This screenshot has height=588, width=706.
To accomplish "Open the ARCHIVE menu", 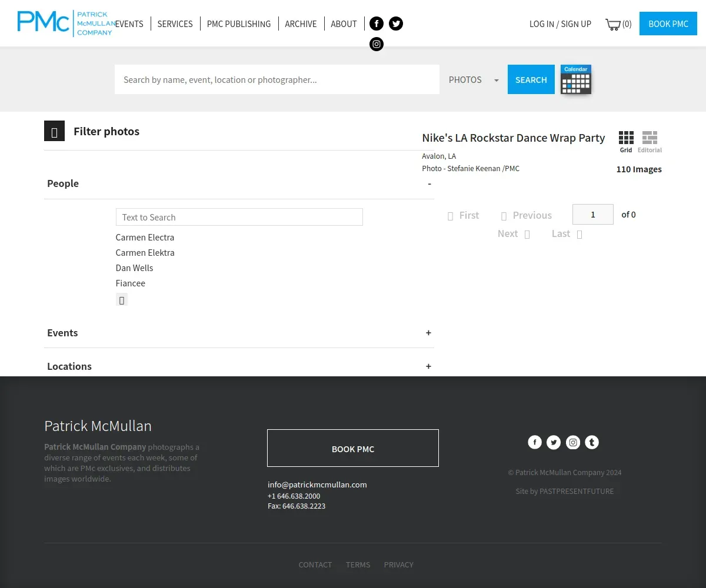I will click(x=301, y=24).
